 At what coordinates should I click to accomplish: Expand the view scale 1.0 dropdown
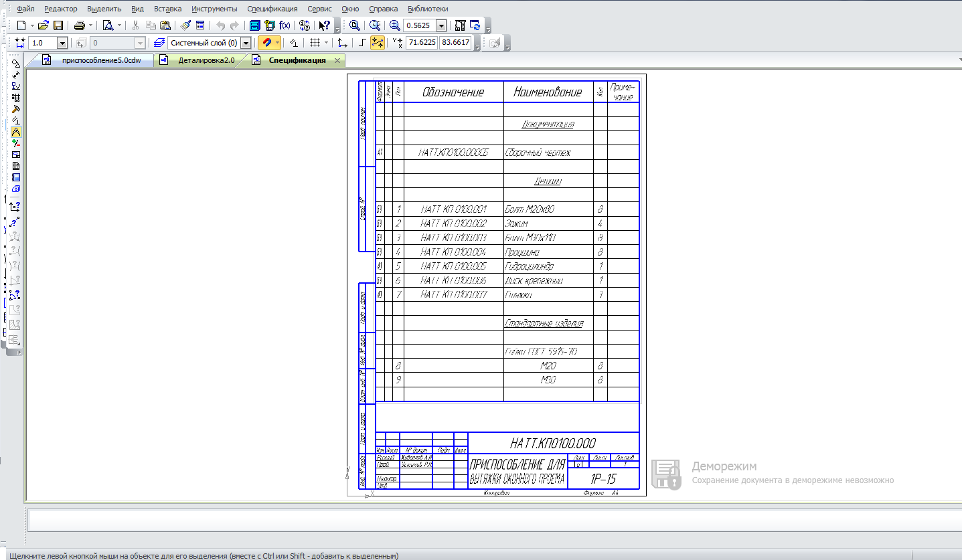click(62, 43)
